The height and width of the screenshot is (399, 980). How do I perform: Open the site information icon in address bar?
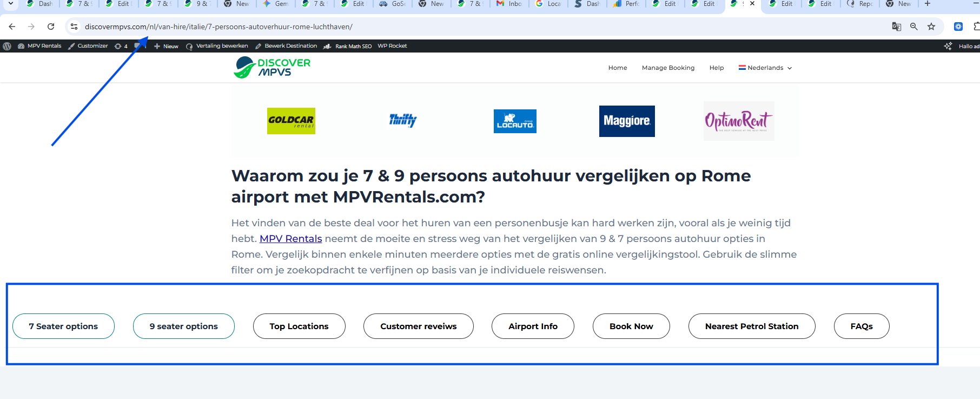coord(74,27)
